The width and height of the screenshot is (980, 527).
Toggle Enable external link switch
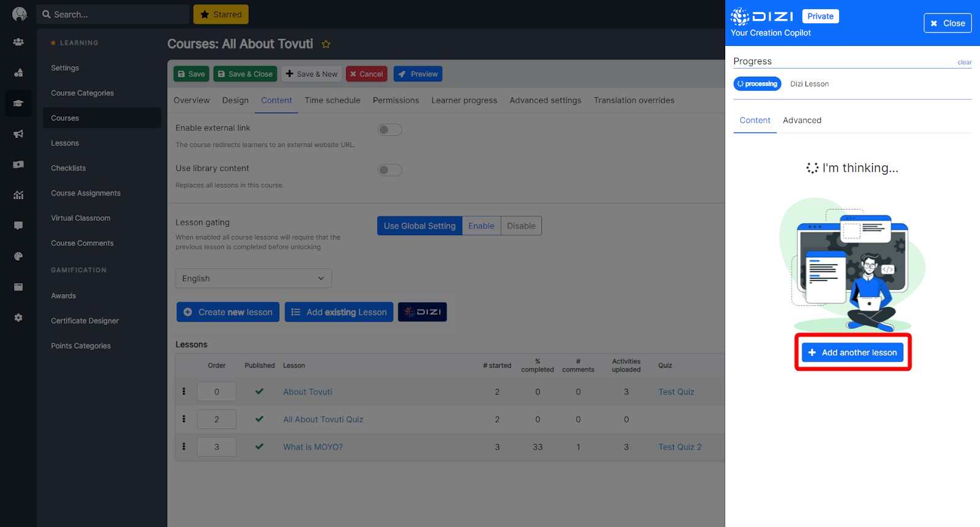(390, 130)
